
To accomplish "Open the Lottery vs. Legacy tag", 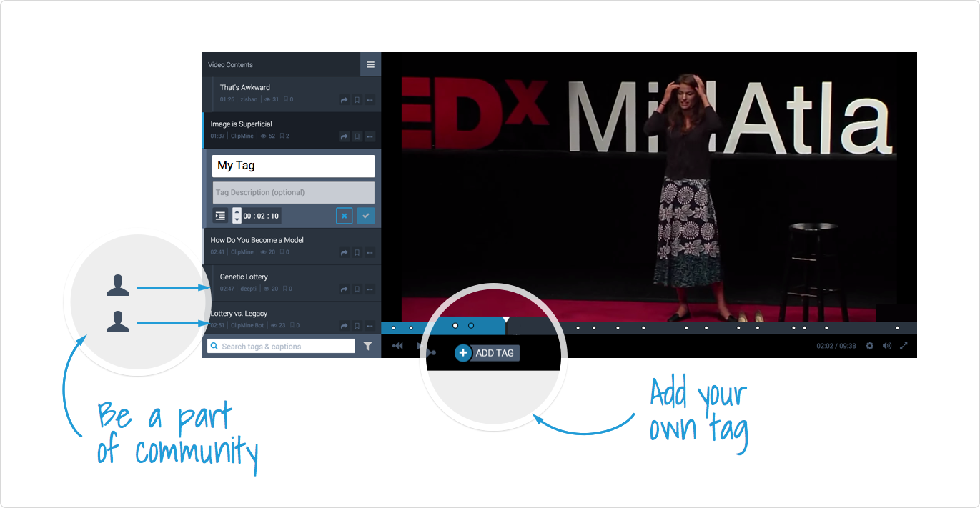I will [239, 313].
